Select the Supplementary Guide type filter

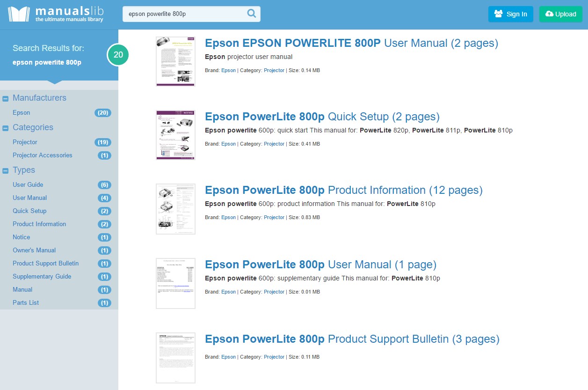(42, 277)
